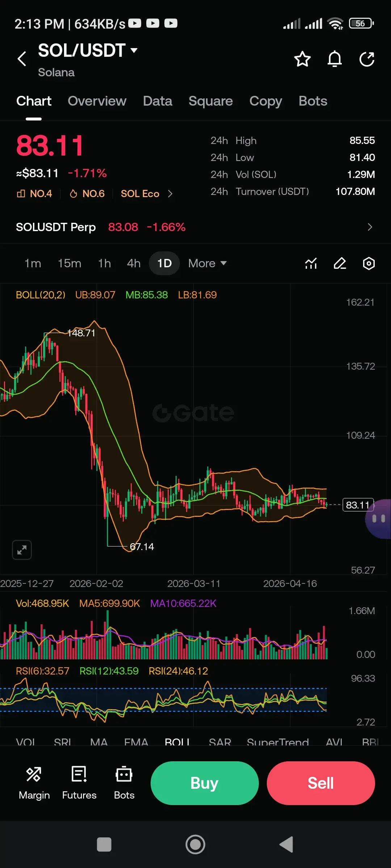This screenshot has width=391, height=868.
Task: Tap SOL Eco category label
Action: 140,193
